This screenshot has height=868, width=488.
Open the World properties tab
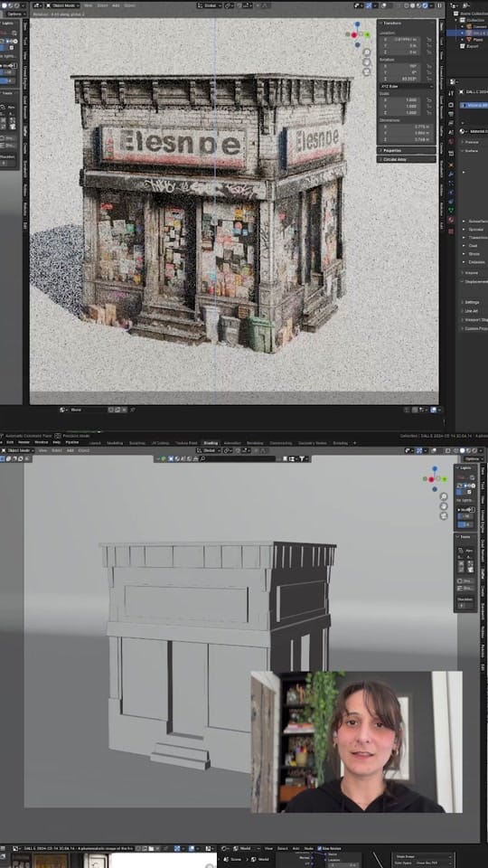tap(451, 141)
